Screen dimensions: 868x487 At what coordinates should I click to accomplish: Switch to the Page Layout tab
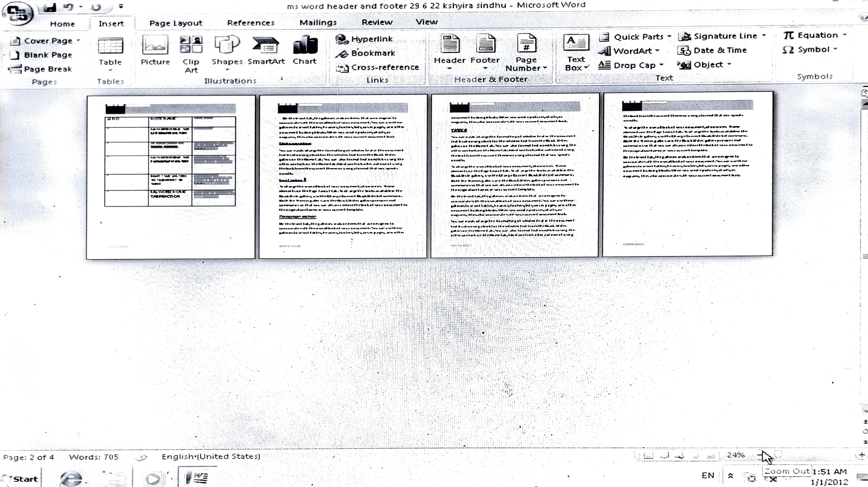click(x=176, y=23)
